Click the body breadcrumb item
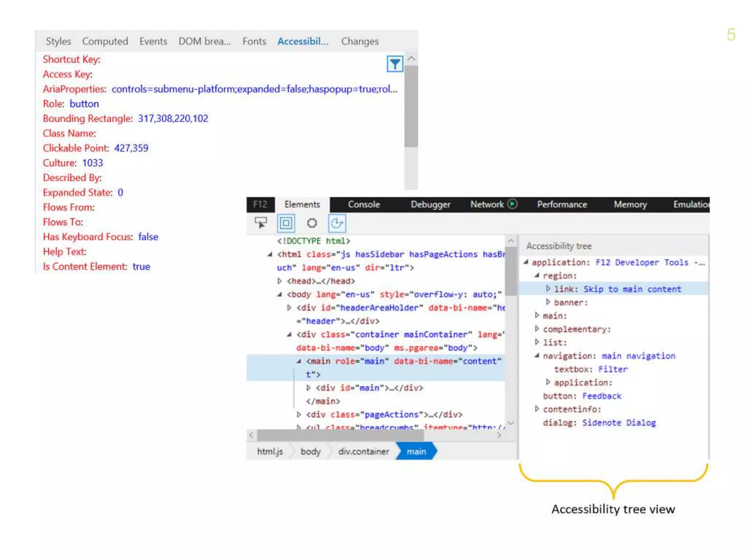Viewport: 747px width, 560px height. click(310, 451)
